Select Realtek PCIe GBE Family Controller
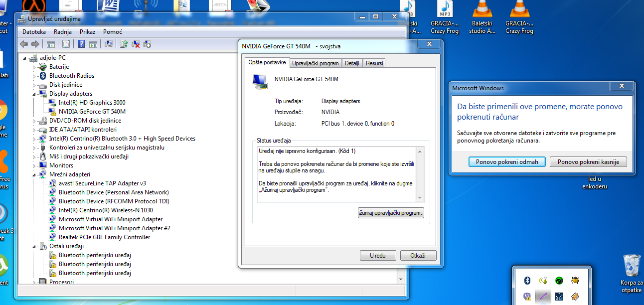Viewport: 644px width, 305px height. [x=104, y=237]
